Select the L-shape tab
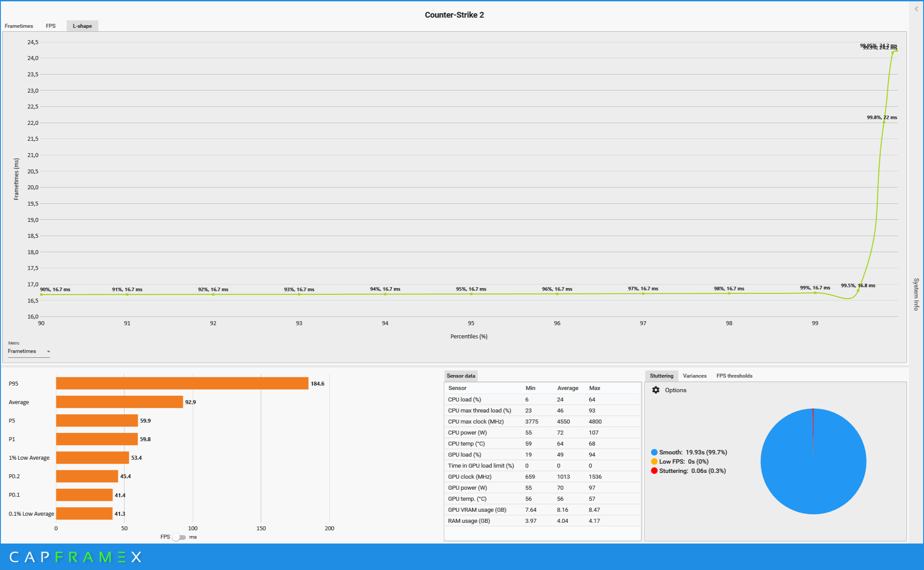Viewport: 924px width, 570px height. tap(82, 26)
